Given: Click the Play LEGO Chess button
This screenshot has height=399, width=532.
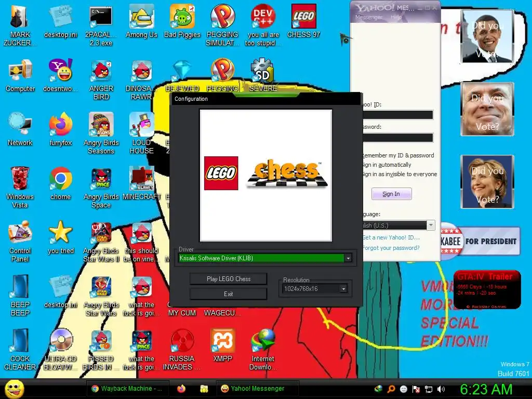Looking at the screenshot, I should [229, 279].
